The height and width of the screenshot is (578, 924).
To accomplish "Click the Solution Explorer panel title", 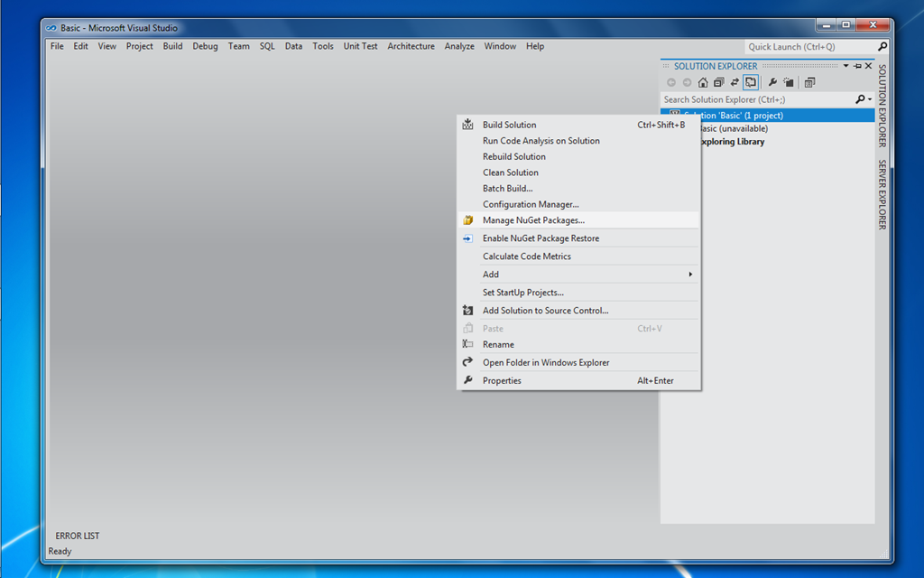I will [x=716, y=66].
